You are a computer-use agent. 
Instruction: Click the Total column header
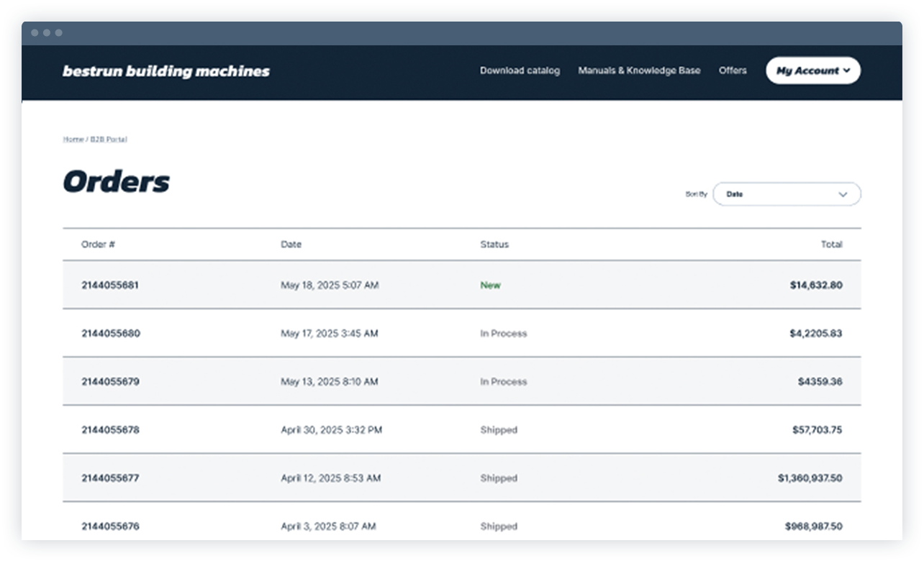(833, 245)
